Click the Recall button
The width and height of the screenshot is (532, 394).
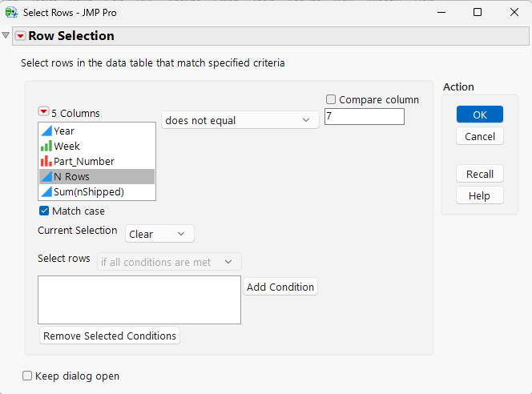(x=479, y=174)
